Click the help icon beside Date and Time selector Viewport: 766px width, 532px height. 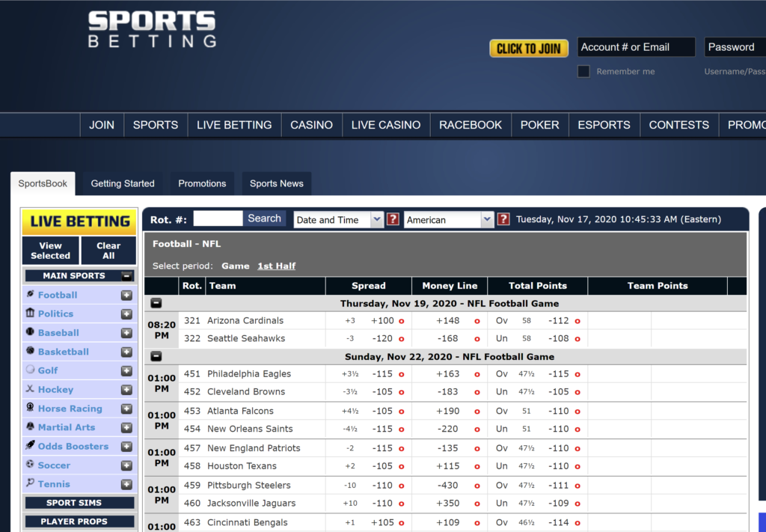click(393, 219)
